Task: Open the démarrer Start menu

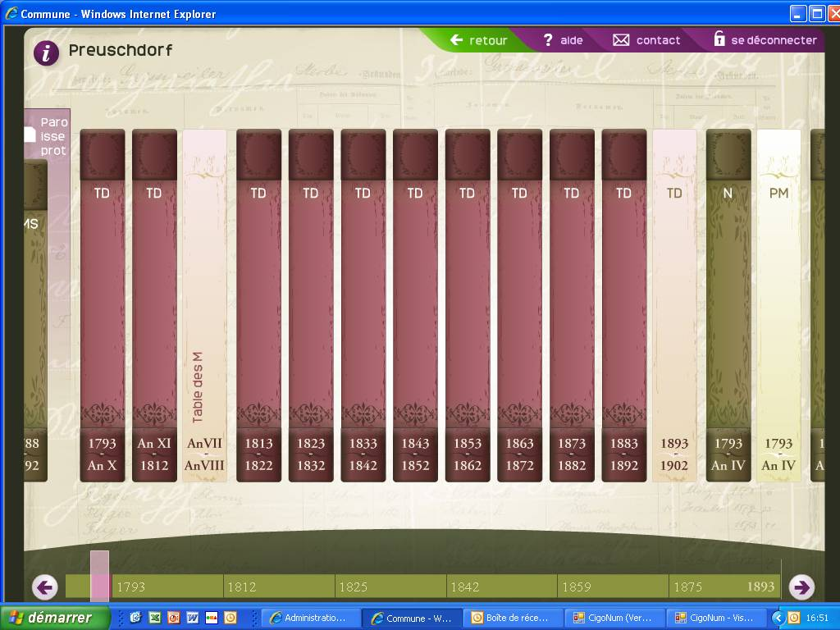Action: tap(54, 618)
